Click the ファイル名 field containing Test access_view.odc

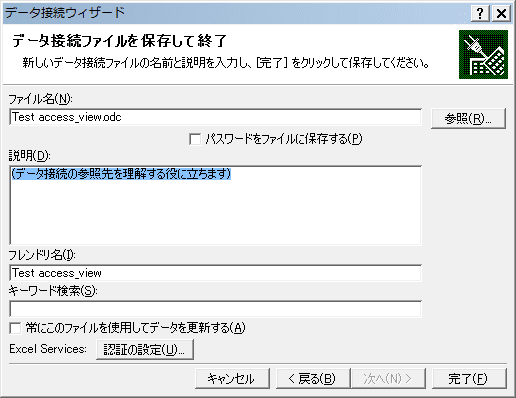pyautogui.click(x=215, y=117)
